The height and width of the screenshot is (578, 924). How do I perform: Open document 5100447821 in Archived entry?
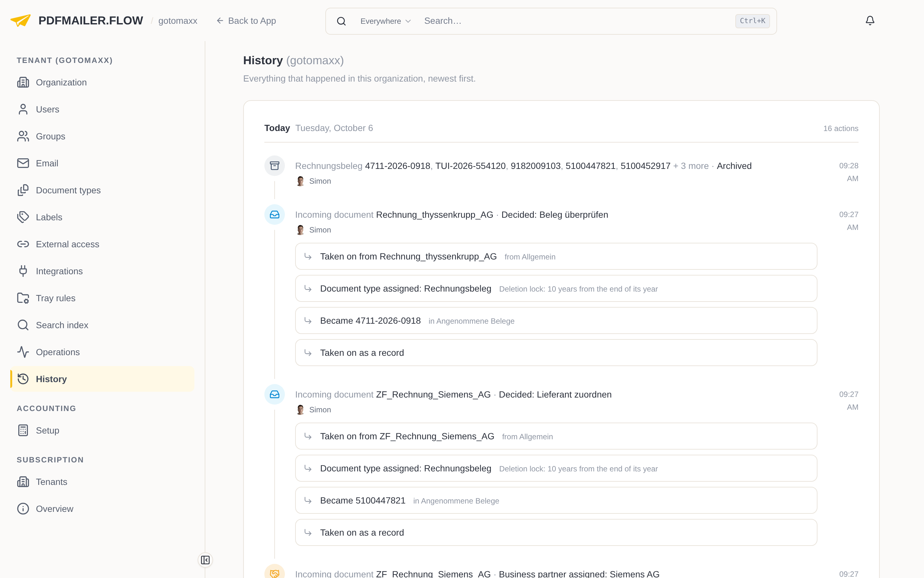[x=590, y=166]
